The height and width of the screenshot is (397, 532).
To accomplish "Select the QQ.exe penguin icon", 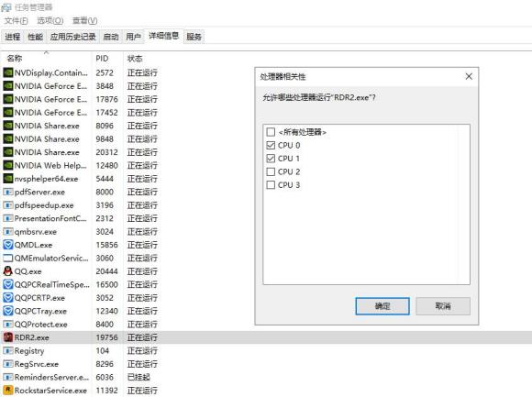I will pos(8,271).
